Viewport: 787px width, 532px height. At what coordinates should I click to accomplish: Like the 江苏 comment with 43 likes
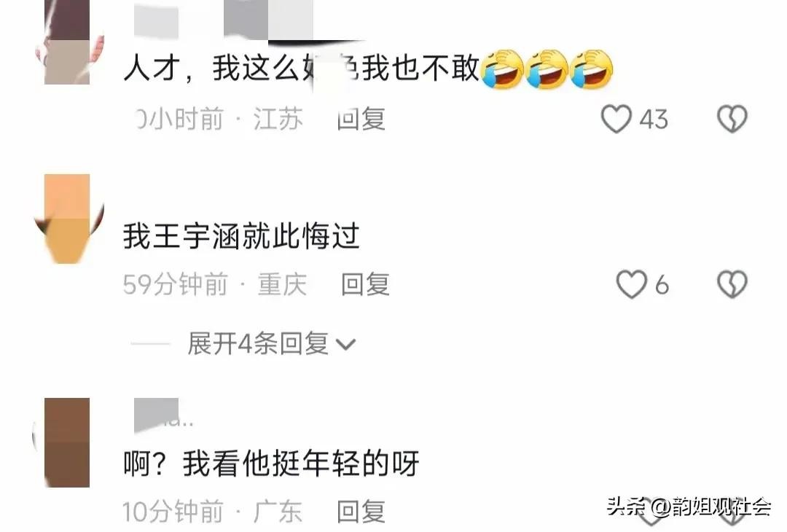(616, 119)
